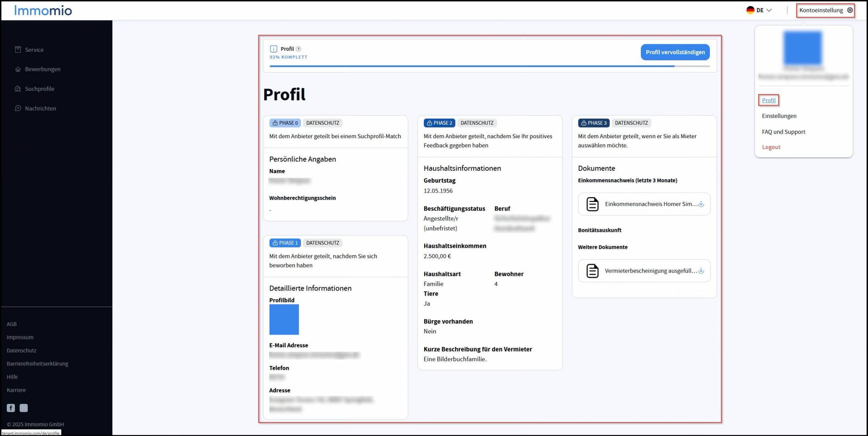Click the Phase 2 Datenschutz badge
The height and width of the screenshot is (436, 868).
[477, 123]
